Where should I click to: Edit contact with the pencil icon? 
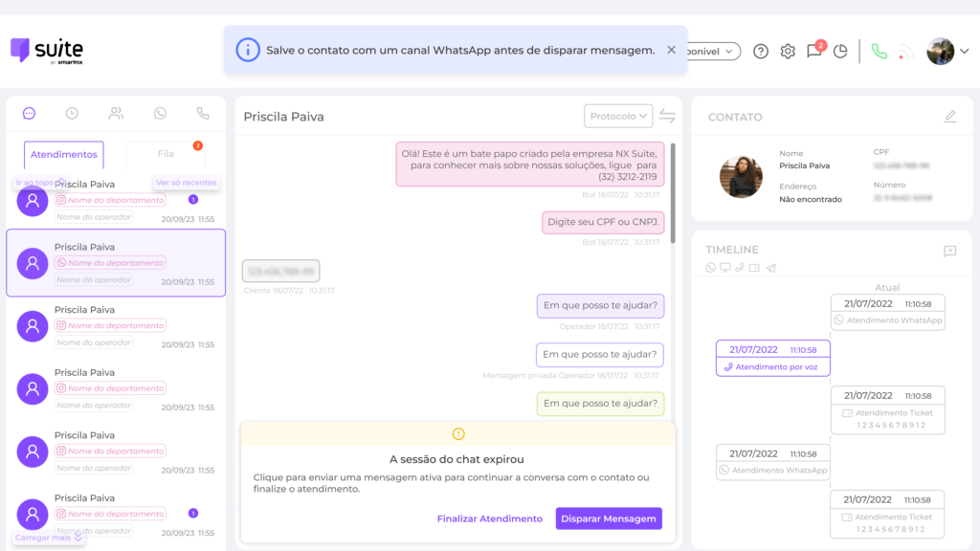tap(949, 117)
